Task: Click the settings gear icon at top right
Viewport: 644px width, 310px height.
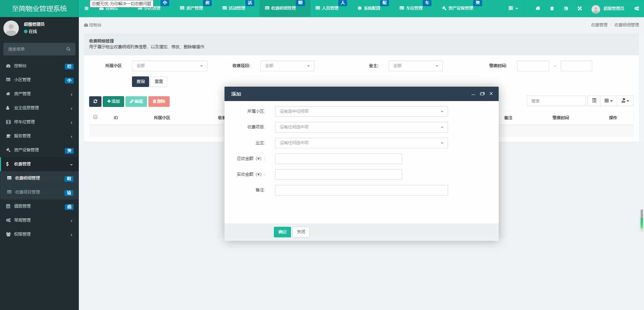Action: [x=636, y=9]
